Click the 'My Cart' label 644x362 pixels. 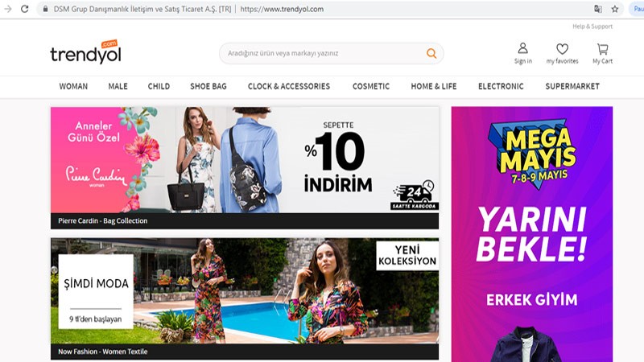[602, 61]
